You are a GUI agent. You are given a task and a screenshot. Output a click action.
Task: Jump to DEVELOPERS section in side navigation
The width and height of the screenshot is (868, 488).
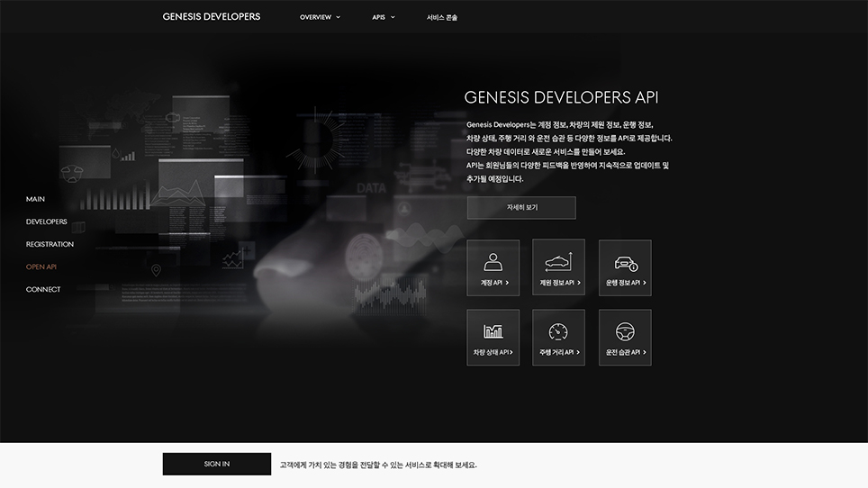click(47, 221)
